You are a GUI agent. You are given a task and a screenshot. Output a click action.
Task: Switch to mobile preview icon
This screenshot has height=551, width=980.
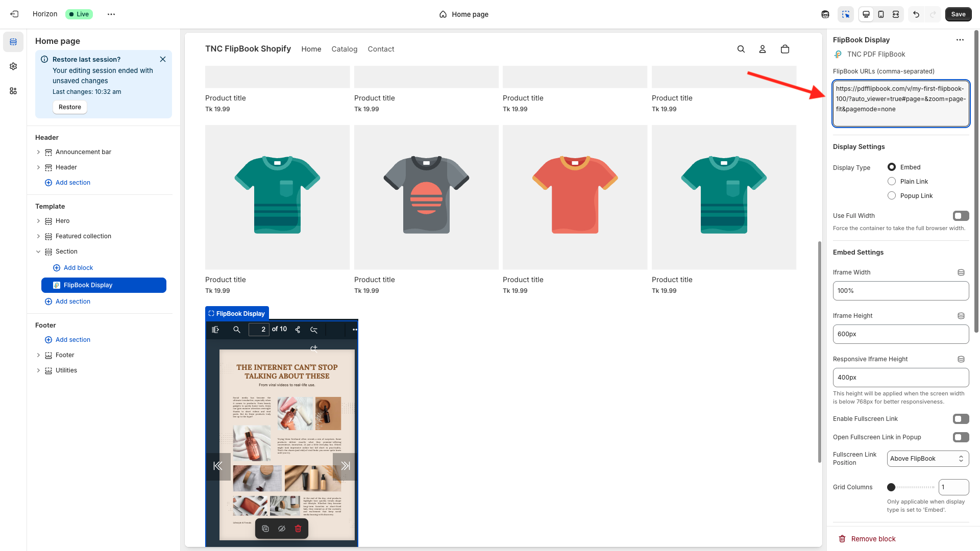coord(881,14)
